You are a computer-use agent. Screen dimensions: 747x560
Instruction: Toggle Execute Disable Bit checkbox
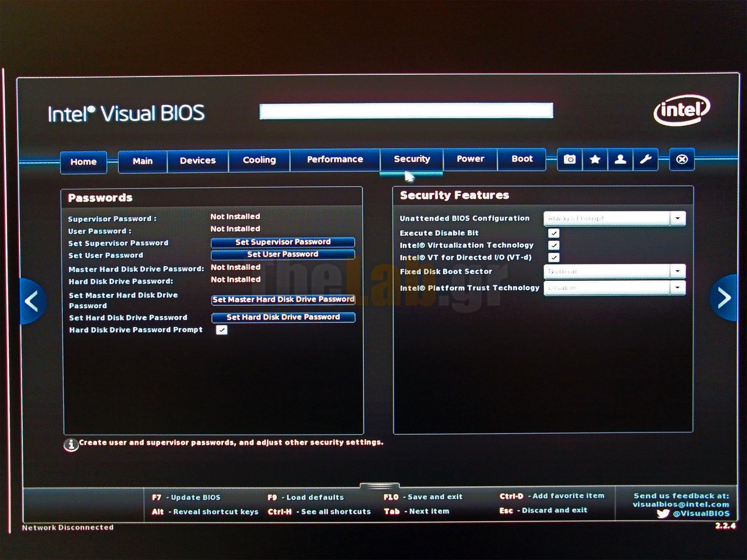[554, 233]
